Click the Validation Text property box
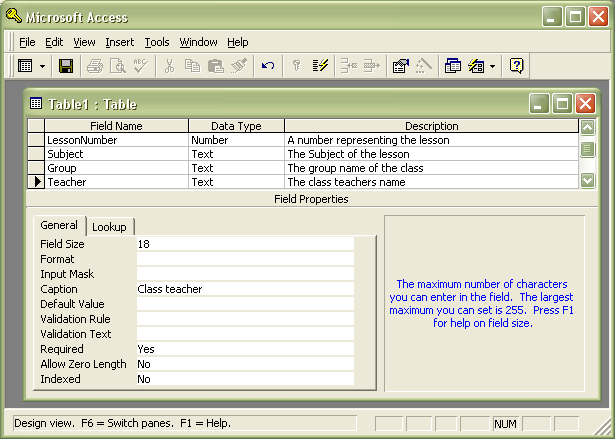This screenshot has height=439, width=615. pyautogui.click(x=245, y=334)
